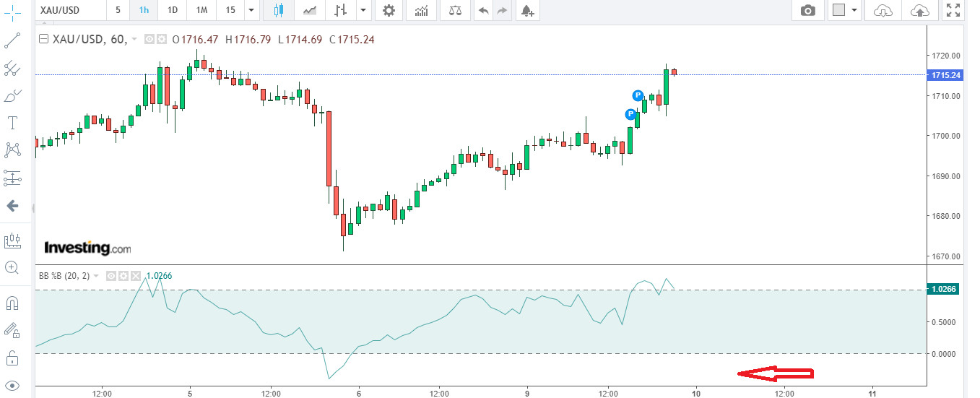Open the layout color square selector

click(838, 10)
